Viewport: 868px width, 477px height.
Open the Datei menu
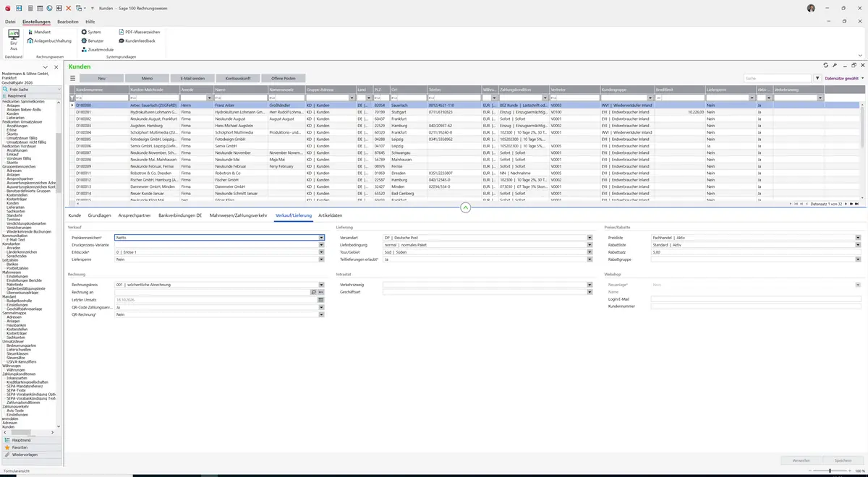coord(10,22)
